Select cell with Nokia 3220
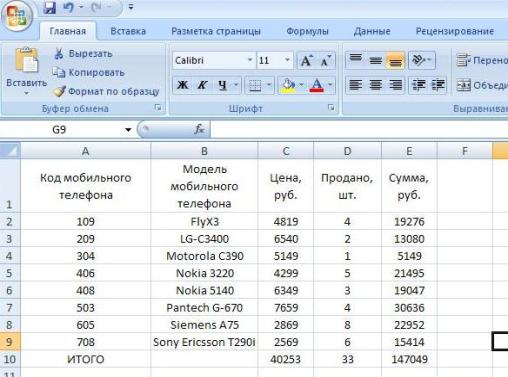Image resolution: width=508 pixels, height=377 pixels. point(204,273)
